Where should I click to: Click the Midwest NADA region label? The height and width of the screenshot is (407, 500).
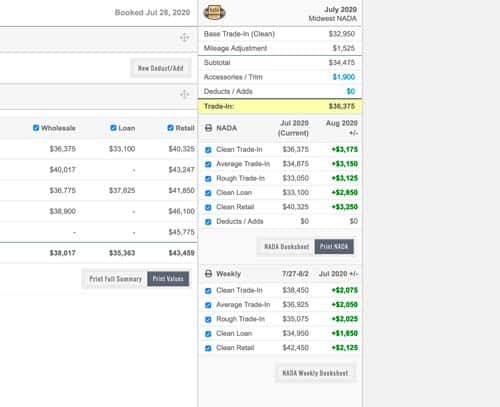[332, 19]
